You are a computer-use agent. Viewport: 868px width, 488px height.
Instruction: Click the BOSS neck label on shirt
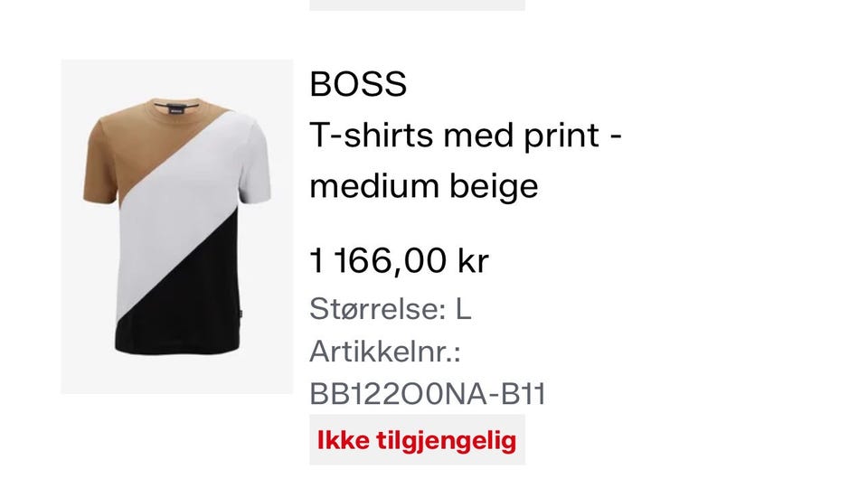[176, 110]
